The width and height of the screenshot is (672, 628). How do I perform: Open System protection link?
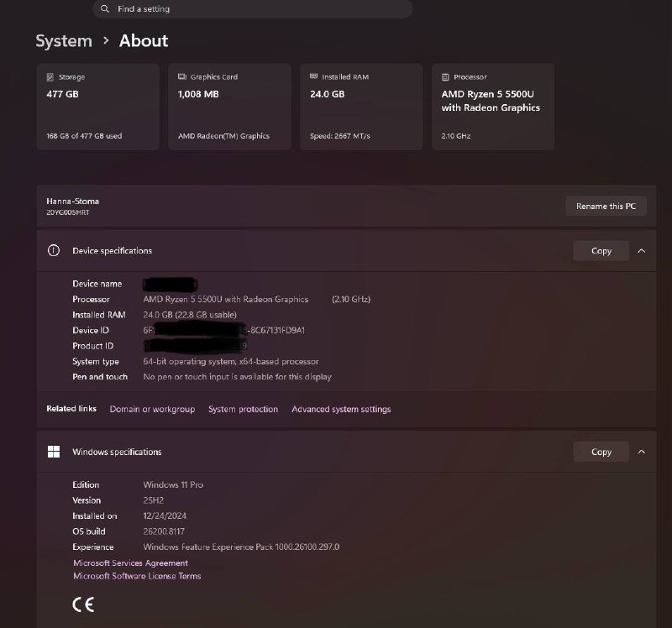pyautogui.click(x=243, y=410)
